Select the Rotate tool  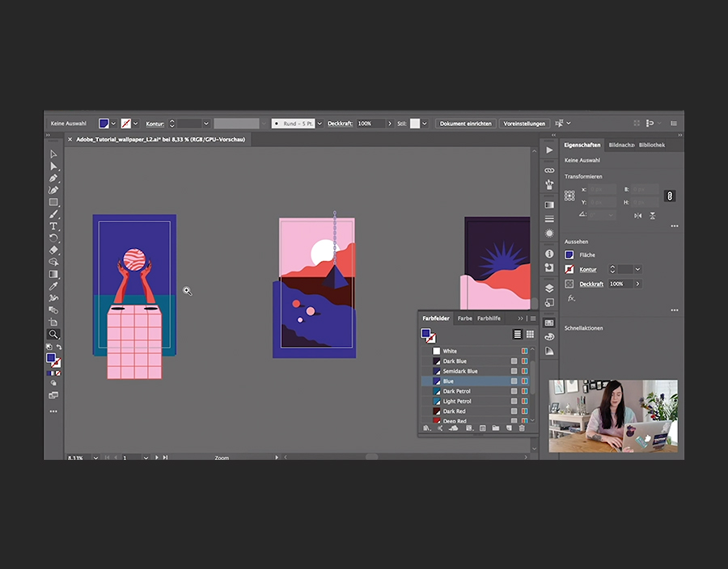click(x=53, y=238)
